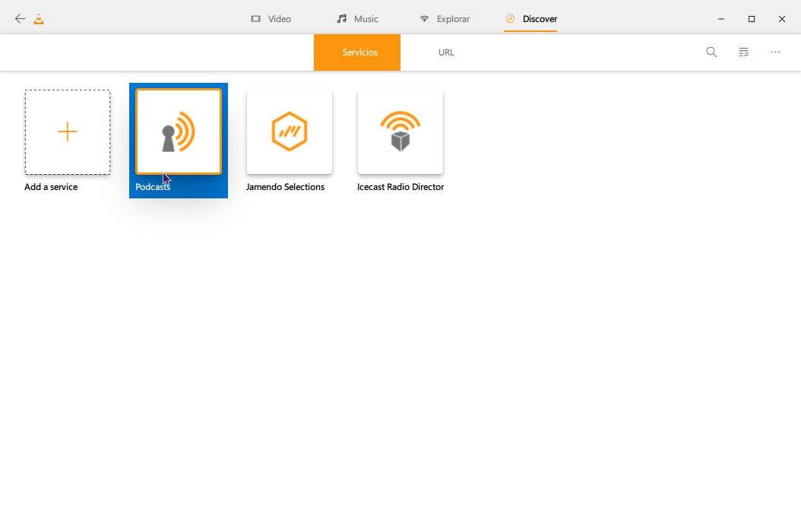Click the "Add a service" text label
This screenshot has width=801, height=532.
51,187
